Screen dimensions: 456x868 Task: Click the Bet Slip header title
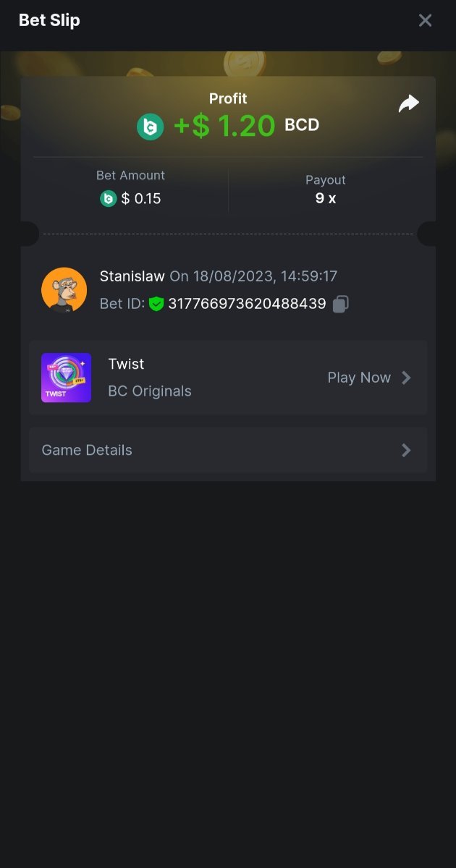point(49,20)
